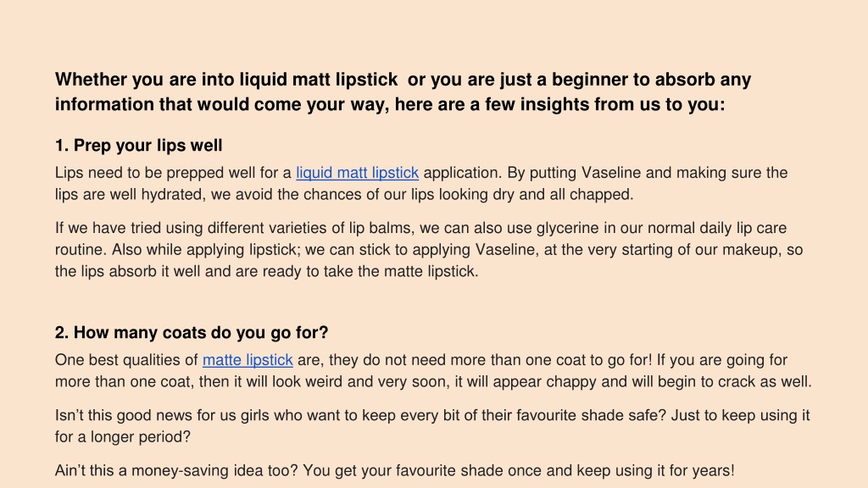Screen dimensions: 868x488
Task: Click the line "Isn't this good news for us girls"
Action: pos(432,415)
